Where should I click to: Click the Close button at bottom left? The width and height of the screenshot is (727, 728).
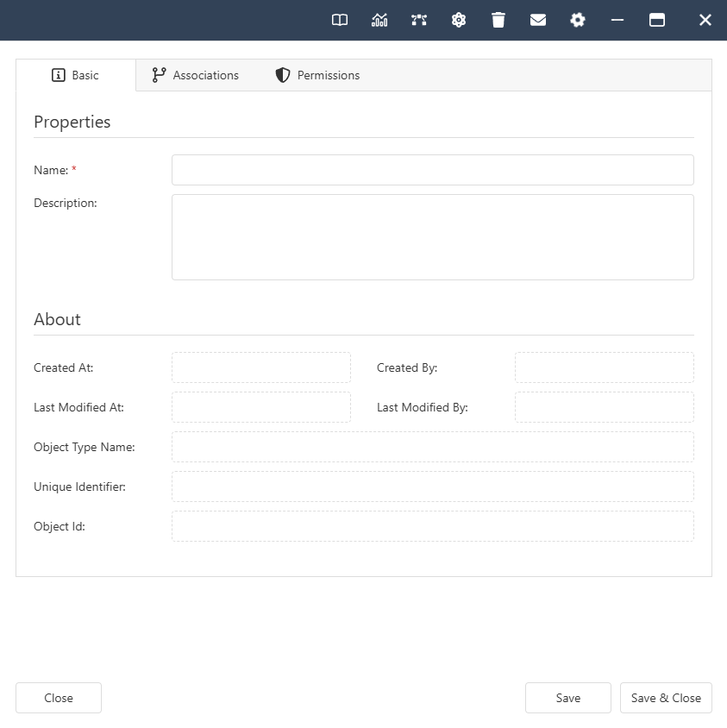pos(59,698)
